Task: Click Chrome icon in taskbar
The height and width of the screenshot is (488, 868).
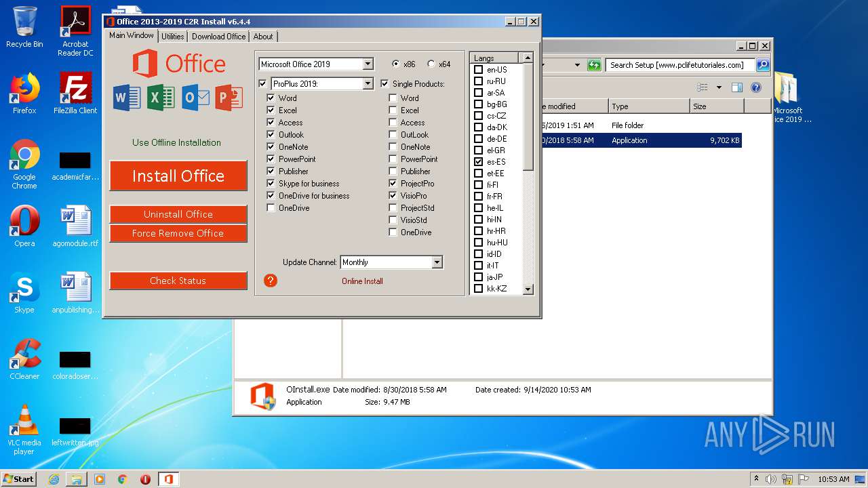Action: coord(123,479)
